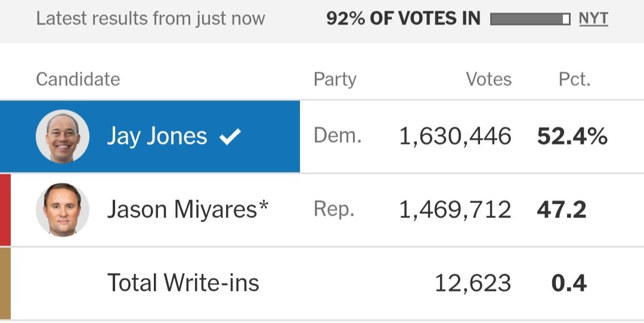Click the 1,469,712 vote count

[x=455, y=210]
